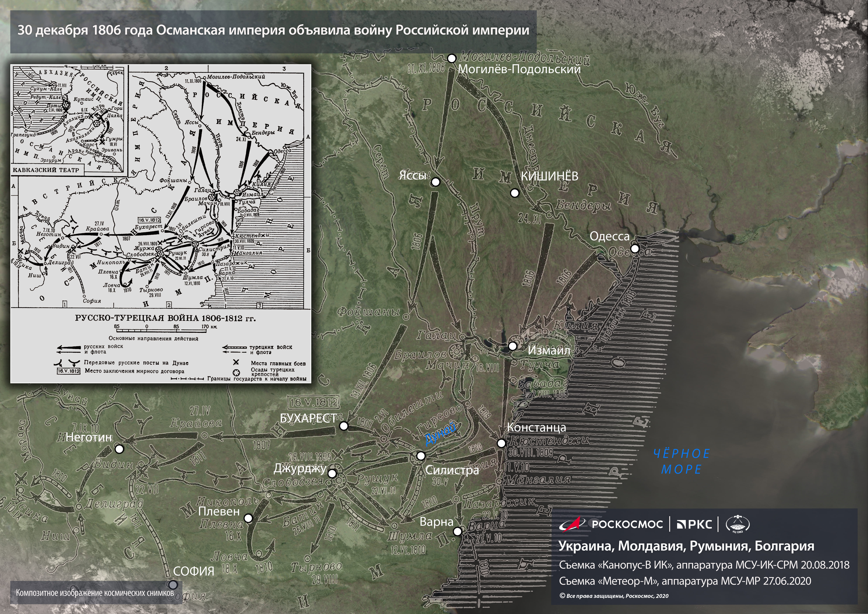Click the blue Дунай river label
Screen dimensions: 868x614
440,433
